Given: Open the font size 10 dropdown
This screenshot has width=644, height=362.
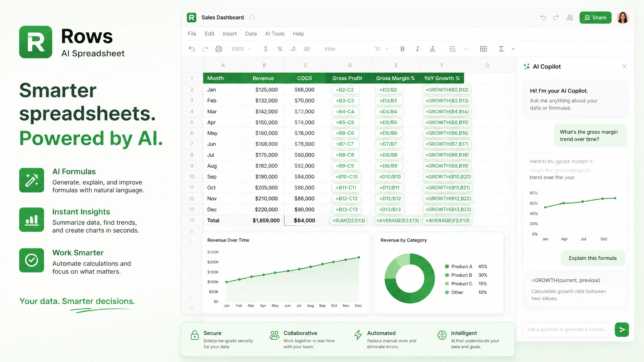Looking at the screenshot, I should [381, 49].
